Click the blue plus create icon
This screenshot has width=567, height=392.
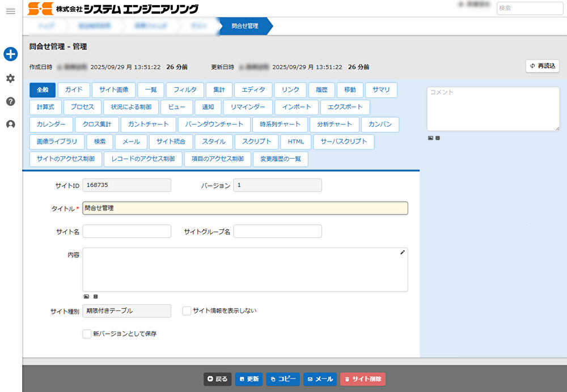[10, 54]
